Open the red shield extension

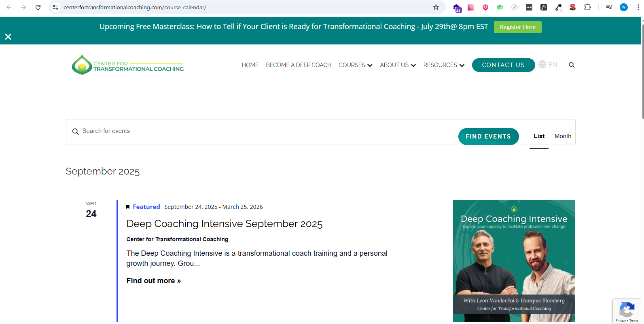(485, 7)
